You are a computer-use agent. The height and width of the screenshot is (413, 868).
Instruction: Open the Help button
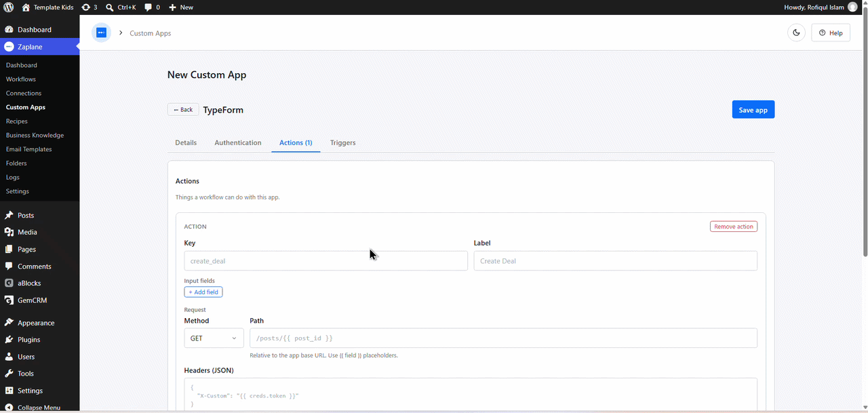point(831,33)
